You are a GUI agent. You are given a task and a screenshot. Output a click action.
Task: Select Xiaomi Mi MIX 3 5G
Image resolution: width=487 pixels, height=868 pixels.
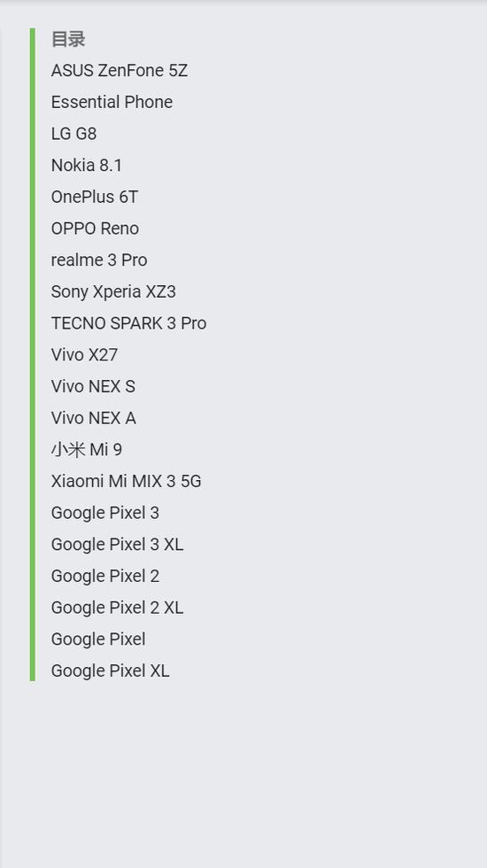[126, 481]
